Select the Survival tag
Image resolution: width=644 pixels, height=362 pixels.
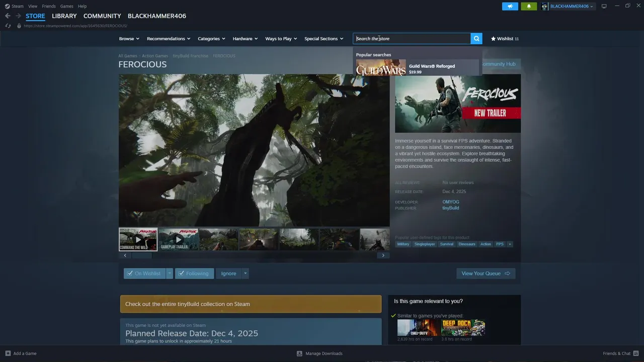[x=447, y=244]
